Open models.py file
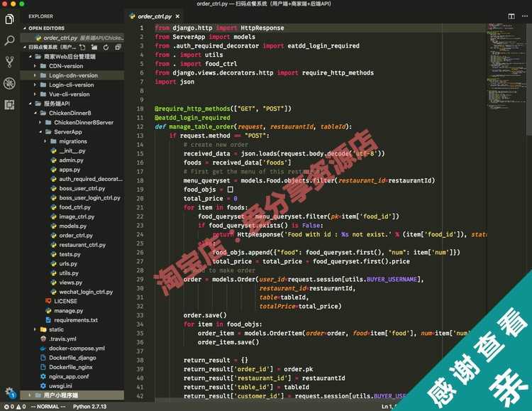532x411 pixels. (72, 226)
